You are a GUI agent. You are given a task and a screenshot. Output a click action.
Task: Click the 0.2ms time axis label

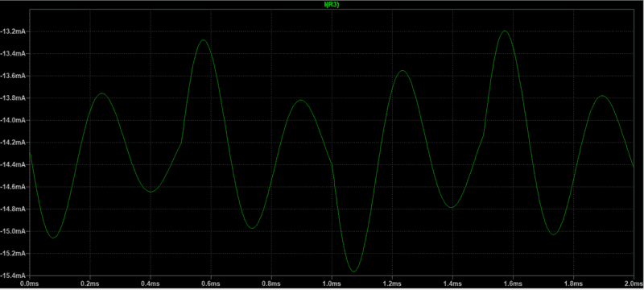pos(90,284)
